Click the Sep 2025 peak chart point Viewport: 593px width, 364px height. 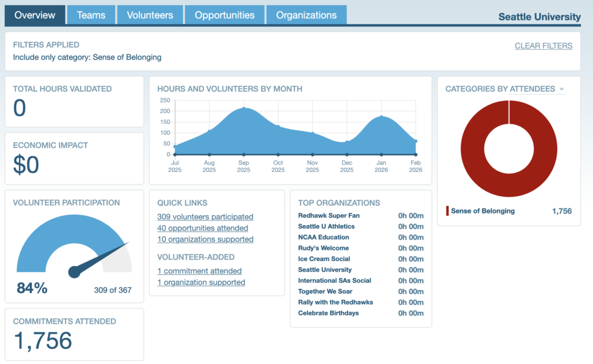(244, 108)
